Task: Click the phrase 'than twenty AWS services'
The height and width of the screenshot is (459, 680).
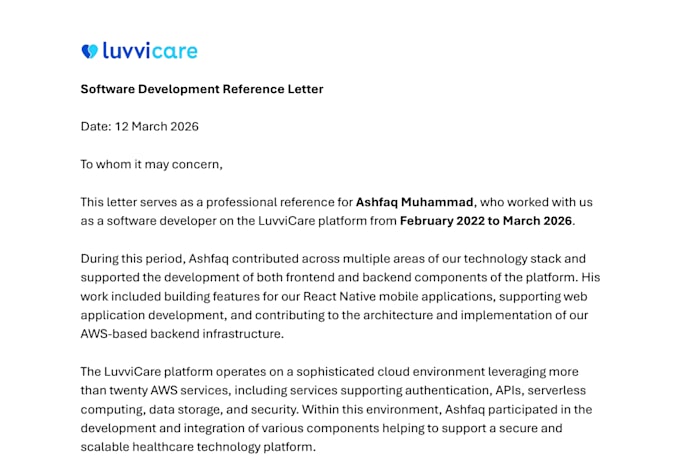Action: (154, 390)
